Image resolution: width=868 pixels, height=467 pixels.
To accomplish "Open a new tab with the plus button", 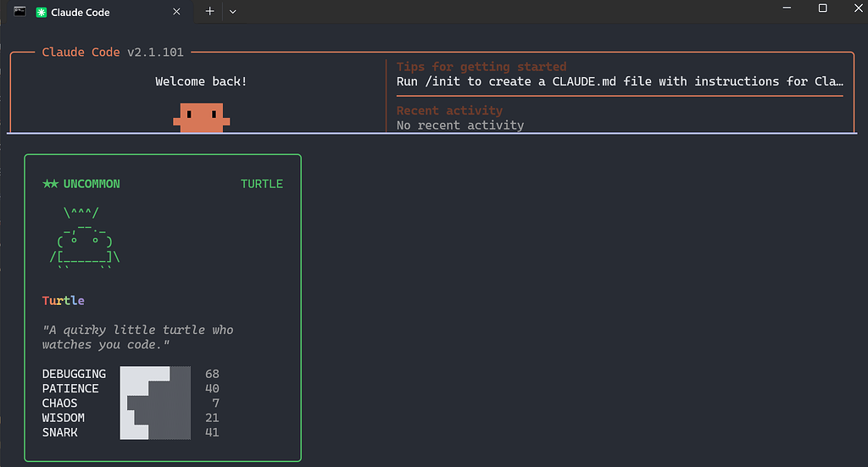I will click(210, 11).
